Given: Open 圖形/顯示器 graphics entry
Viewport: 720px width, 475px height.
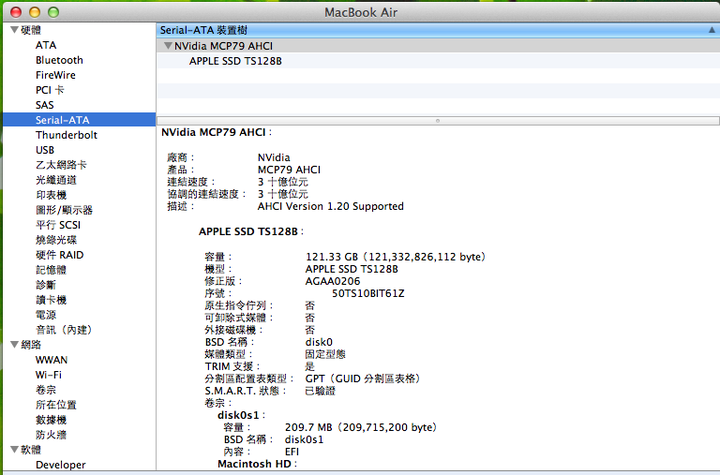Looking at the screenshot, I should pos(64,210).
